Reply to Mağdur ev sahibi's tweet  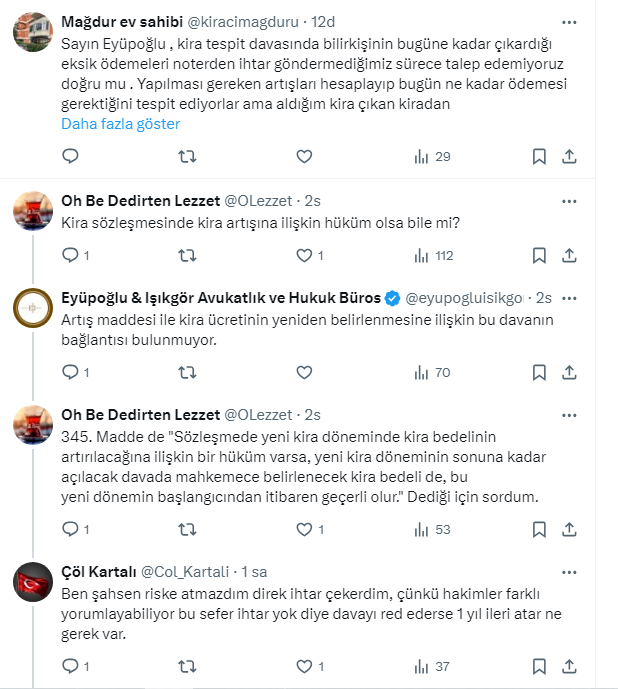[x=69, y=156]
